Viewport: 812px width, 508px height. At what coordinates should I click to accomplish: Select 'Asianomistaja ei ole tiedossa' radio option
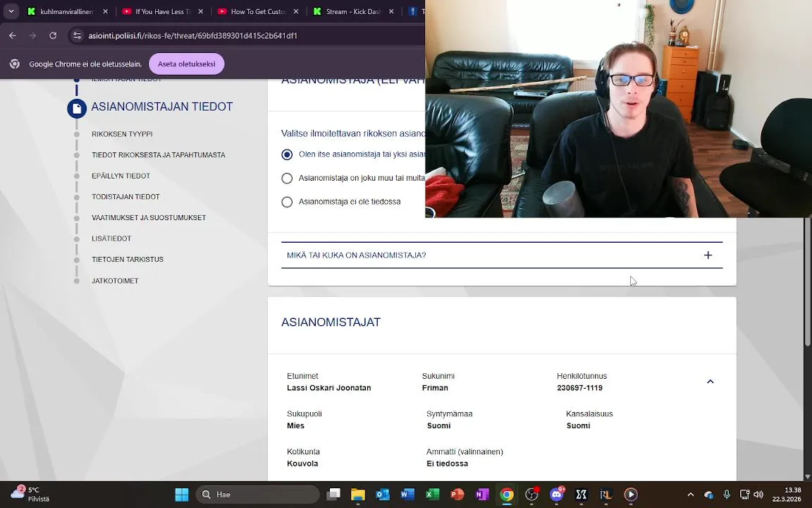287,202
